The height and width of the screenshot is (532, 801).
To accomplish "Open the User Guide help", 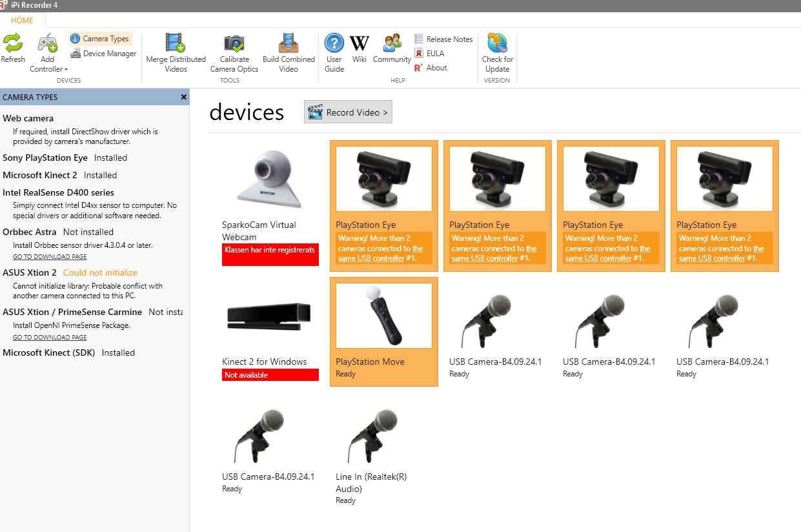I will coord(334,54).
